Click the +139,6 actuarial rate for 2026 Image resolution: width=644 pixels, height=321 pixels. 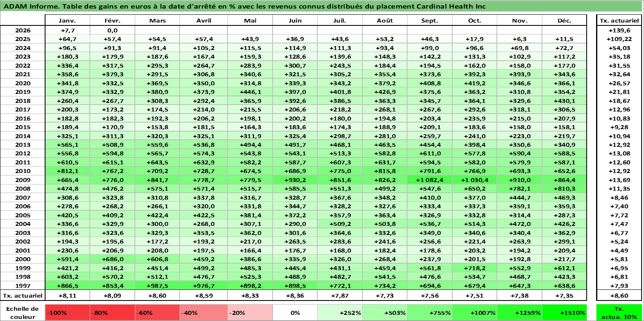click(619, 30)
